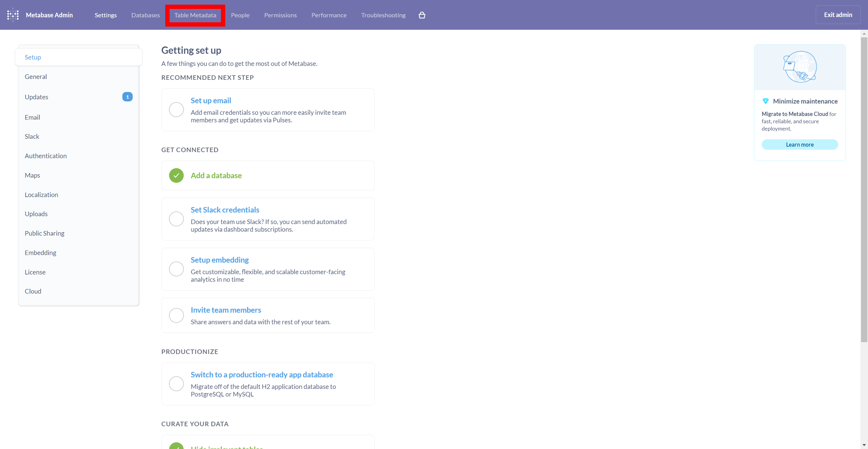This screenshot has height=449, width=868.
Task: Switch to Table Metadata tab
Action: click(x=195, y=15)
